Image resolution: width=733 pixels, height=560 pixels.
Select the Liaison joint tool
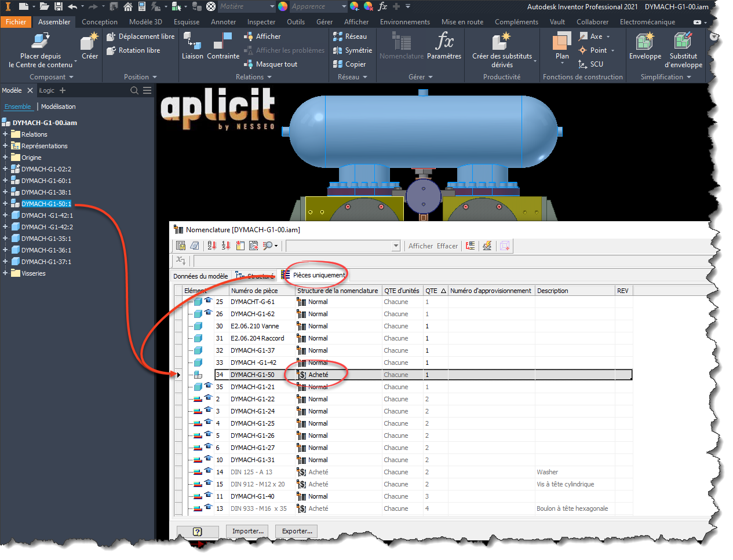pyautogui.click(x=192, y=46)
